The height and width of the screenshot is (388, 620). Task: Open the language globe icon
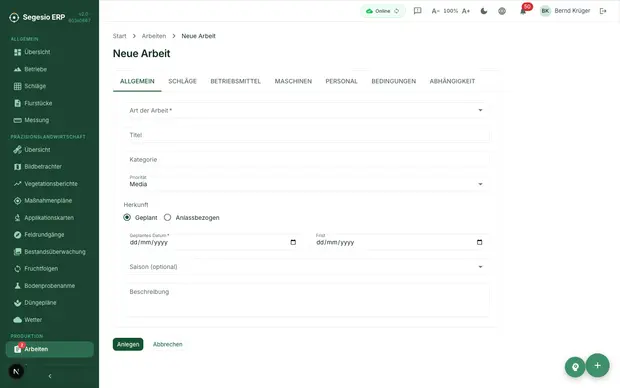pyautogui.click(x=502, y=11)
